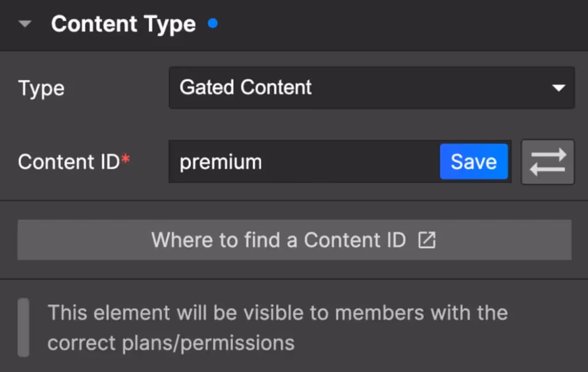Click the blue dot beside Content Type
The width and height of the screenshot is (588, 372).
(213, 24)
